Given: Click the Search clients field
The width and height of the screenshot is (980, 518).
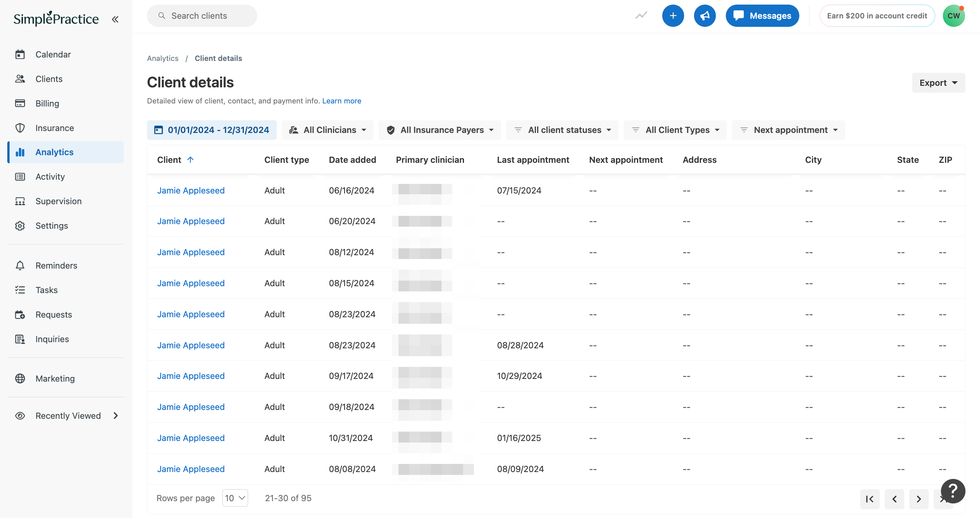Looking at the screenshot, I should coord(202,15).
